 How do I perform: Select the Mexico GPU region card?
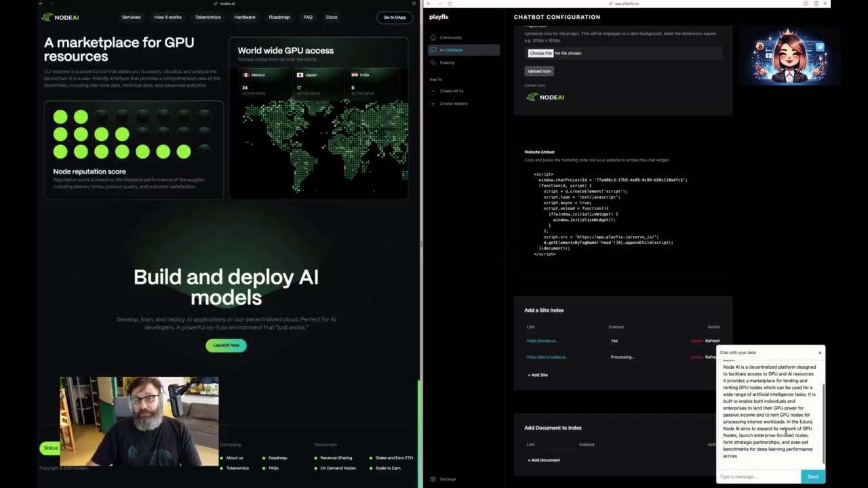(264, 83)
